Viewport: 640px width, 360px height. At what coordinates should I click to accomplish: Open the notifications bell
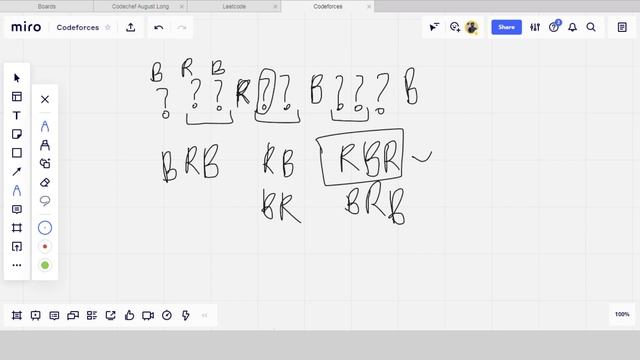[x=573, y=27]
